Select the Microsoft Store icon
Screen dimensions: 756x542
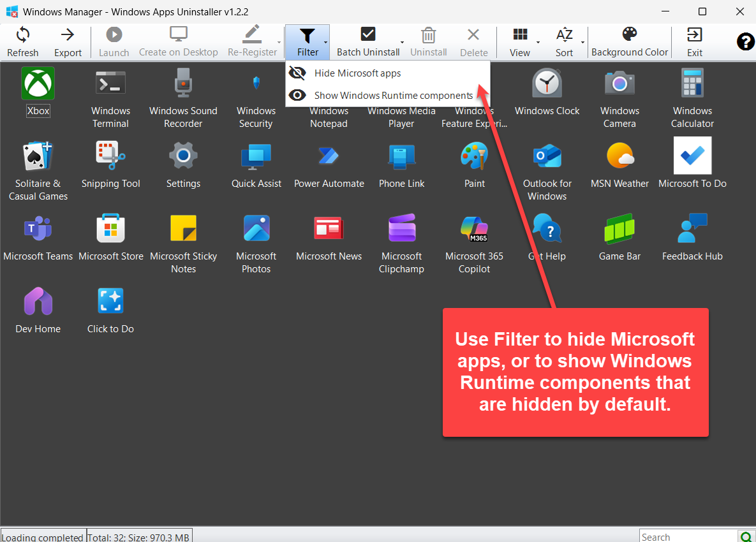click(x=110, y=228)
